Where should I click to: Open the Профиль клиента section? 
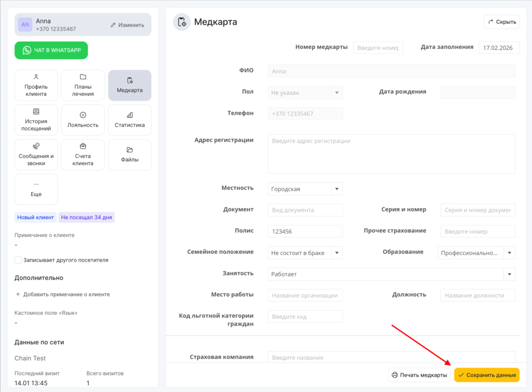(36, 85)
